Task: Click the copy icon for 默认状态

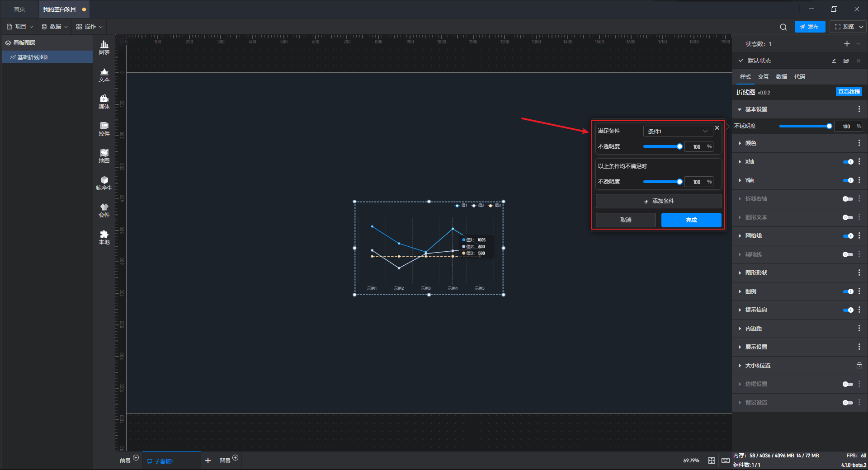Action: pos(846,61)
